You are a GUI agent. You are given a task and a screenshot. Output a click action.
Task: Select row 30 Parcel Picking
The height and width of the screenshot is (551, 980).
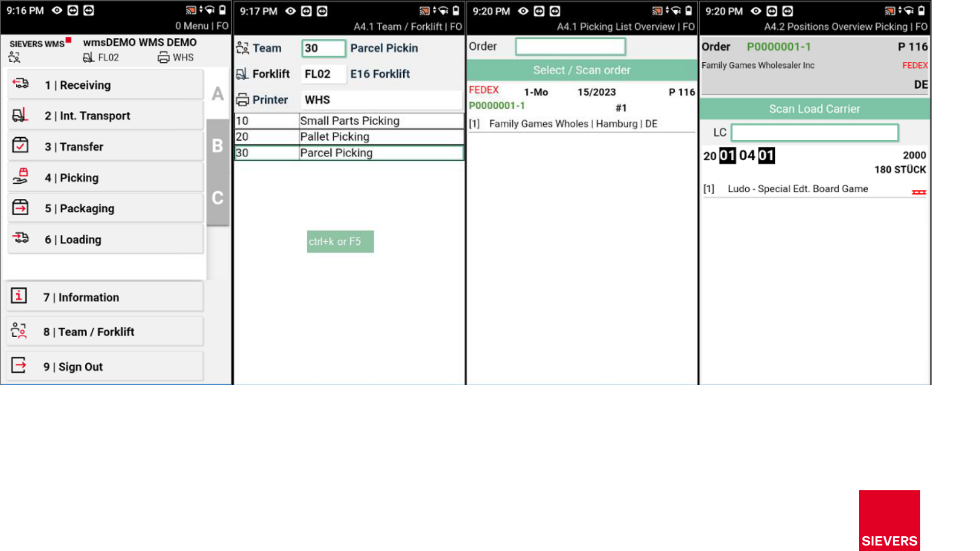[349, 153]
